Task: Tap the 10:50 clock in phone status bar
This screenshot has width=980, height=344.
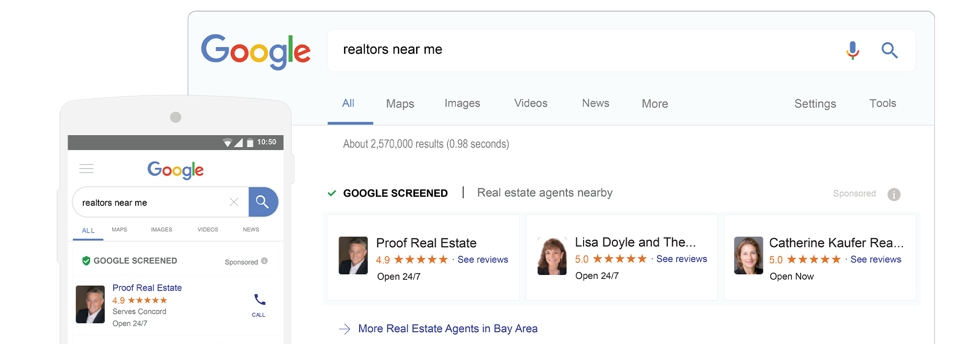Action: [x=267, y=142]
